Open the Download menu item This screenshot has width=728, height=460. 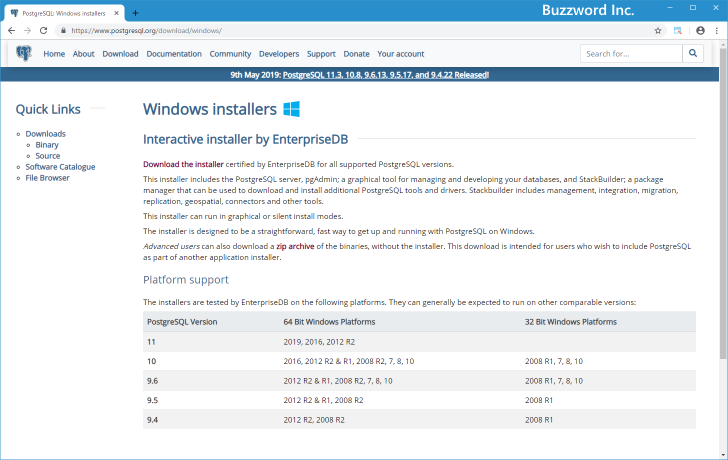pos(120,54)
